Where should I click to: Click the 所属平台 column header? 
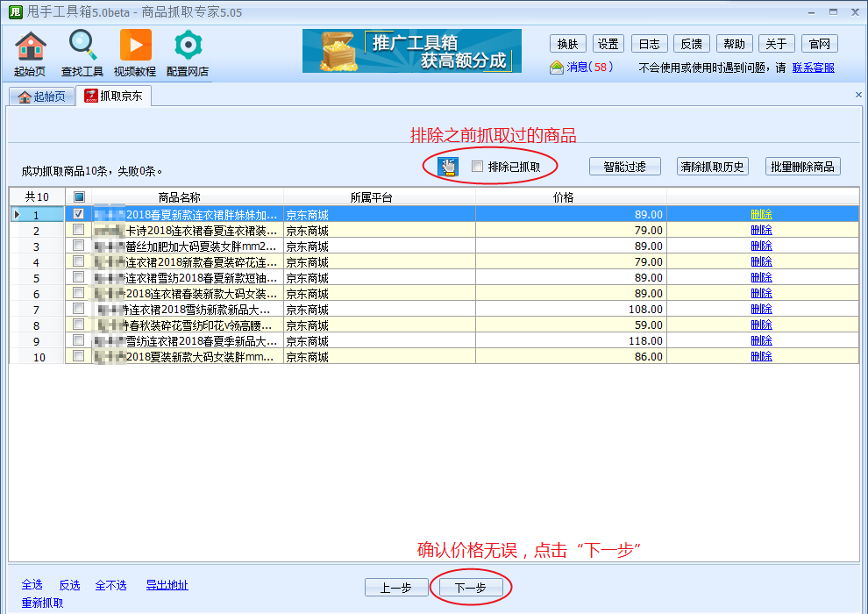(x=379, y=197)
